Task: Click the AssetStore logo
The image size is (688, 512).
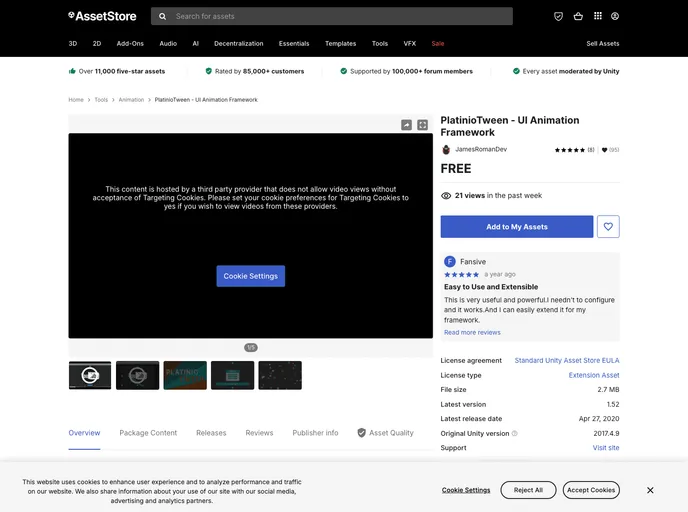Action: coord(102,16)
